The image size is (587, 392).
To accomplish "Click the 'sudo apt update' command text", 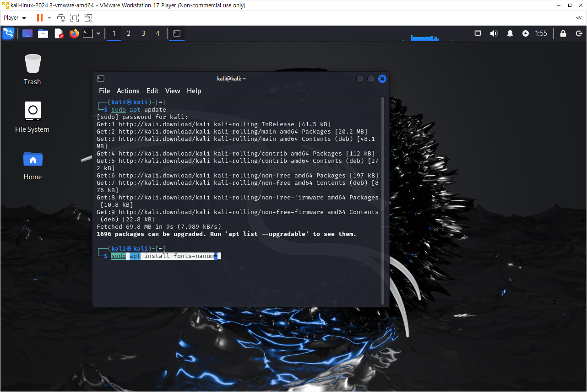I will click(139, 110).
